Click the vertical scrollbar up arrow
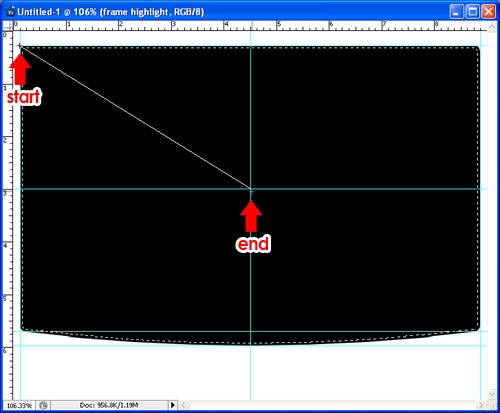The height and width of the screenshot is (413, 500). click(x=492, y=27)
